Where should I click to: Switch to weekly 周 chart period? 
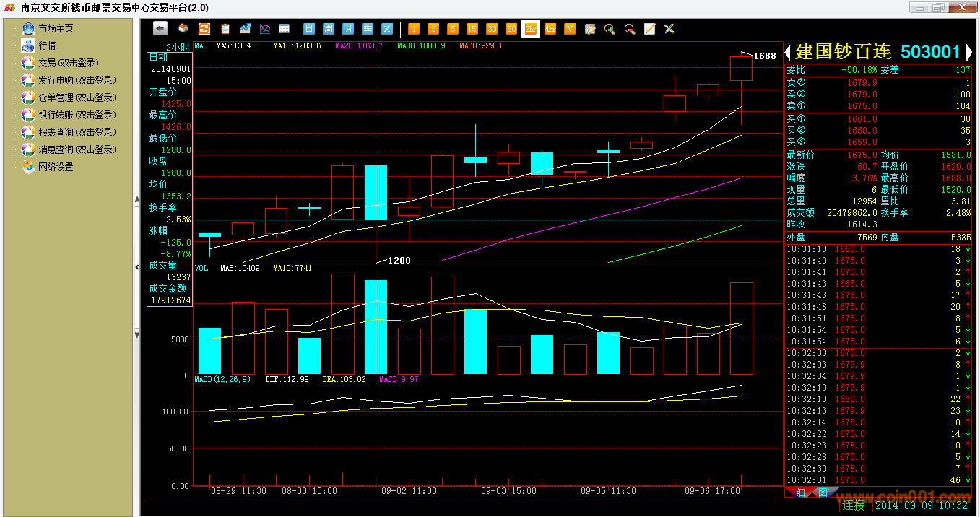[x=329, y=29]
